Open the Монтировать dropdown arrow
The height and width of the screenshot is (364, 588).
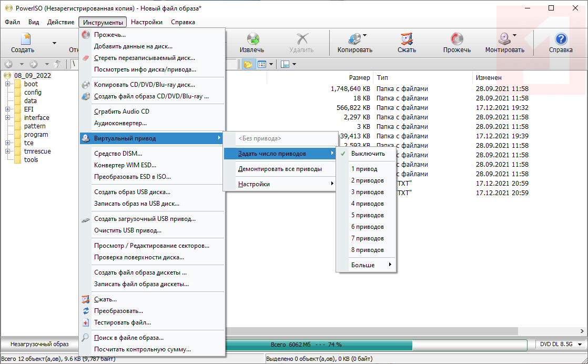tap(514, 36)
